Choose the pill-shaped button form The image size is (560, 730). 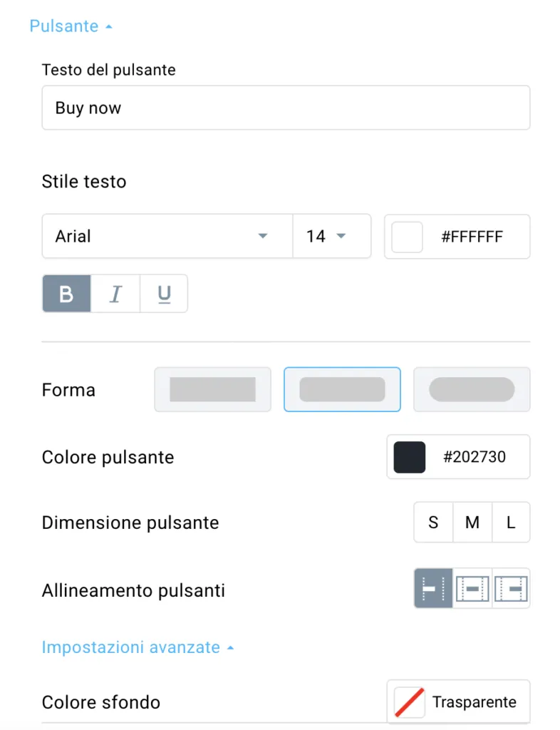pyautogui.click(x=472, y=390)
